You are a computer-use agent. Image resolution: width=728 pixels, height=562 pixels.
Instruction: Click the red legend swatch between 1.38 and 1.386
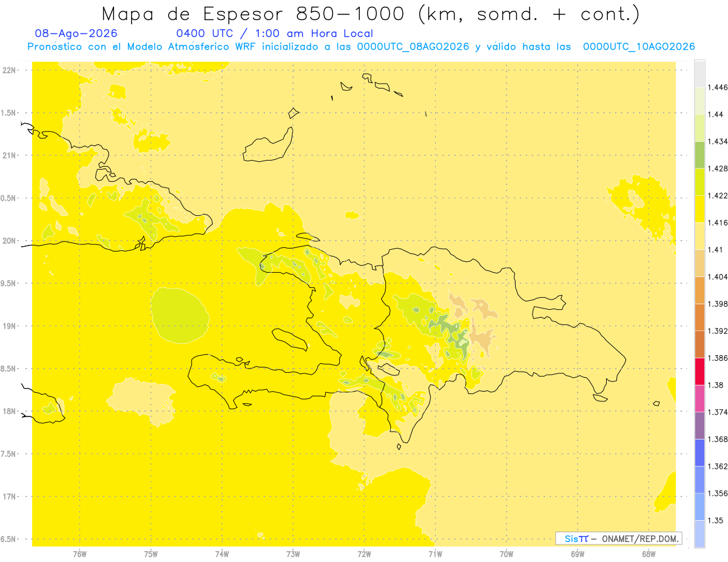(x=699, y=372)
